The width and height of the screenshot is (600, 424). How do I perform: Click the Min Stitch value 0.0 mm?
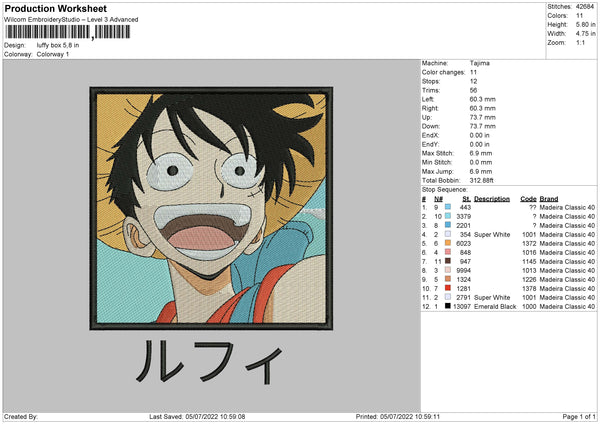click(x=481, y=162)
